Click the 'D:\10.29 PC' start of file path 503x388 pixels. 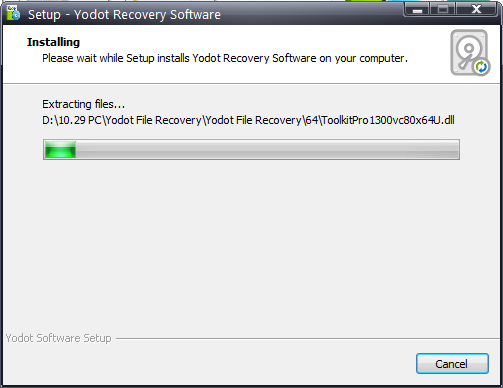click(x=72, y=120)
